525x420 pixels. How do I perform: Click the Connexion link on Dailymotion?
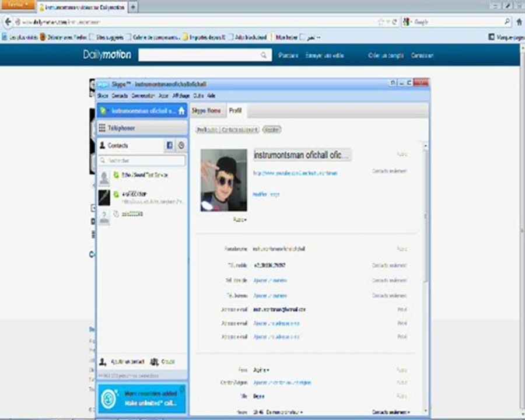422,55
